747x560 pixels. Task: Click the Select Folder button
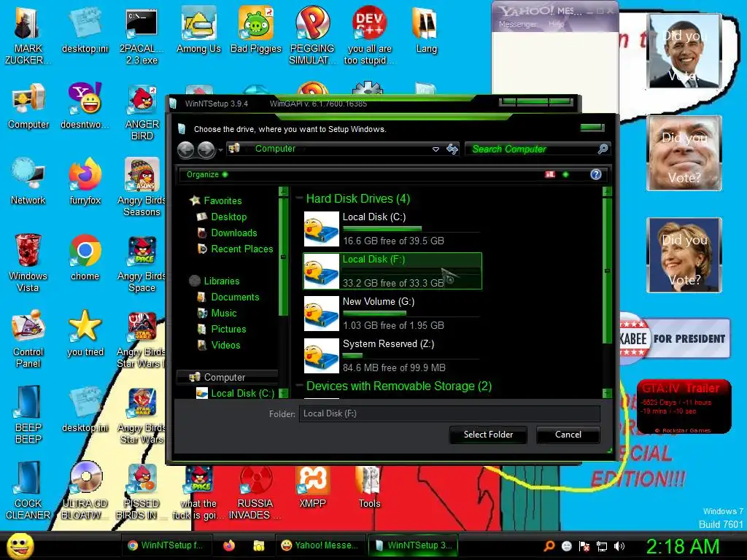point(488,435)
